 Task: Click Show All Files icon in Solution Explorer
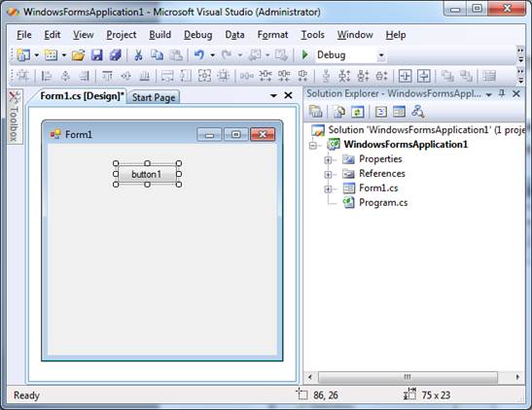tap(338, 112)
